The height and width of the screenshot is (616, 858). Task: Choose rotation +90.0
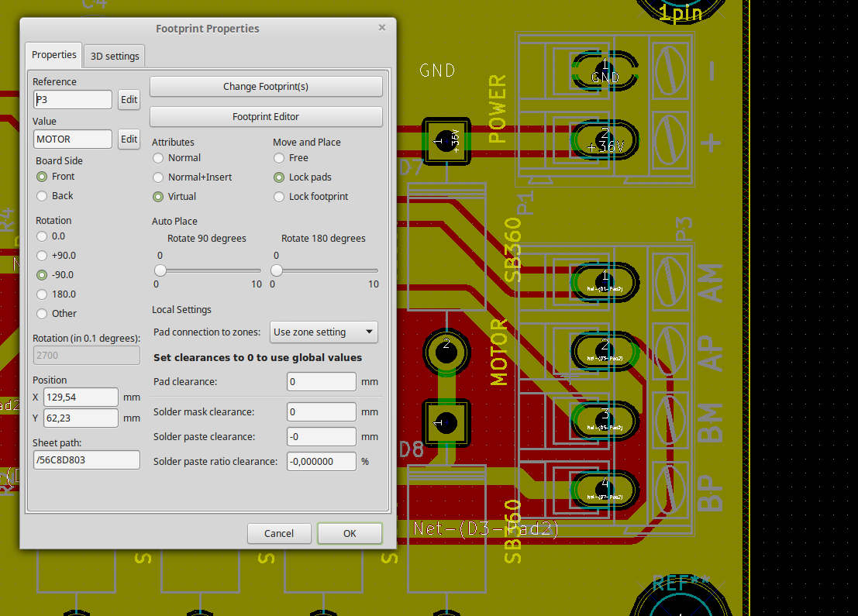(56, 256)
